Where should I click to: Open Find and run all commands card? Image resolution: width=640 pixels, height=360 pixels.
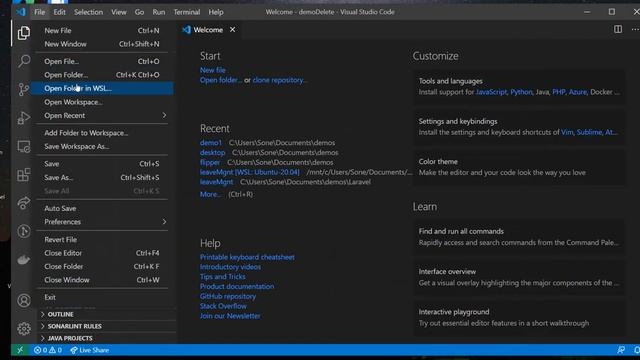519,237
